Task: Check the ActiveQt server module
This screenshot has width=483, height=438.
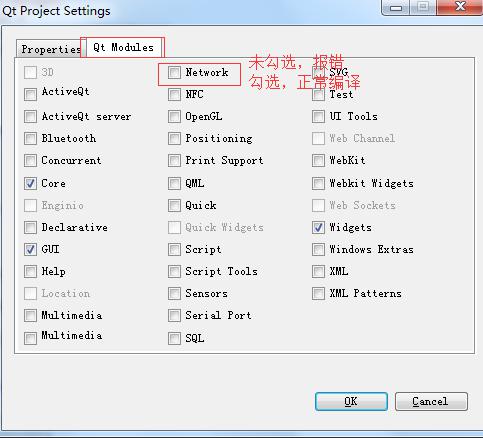Action: click(30, 117)
